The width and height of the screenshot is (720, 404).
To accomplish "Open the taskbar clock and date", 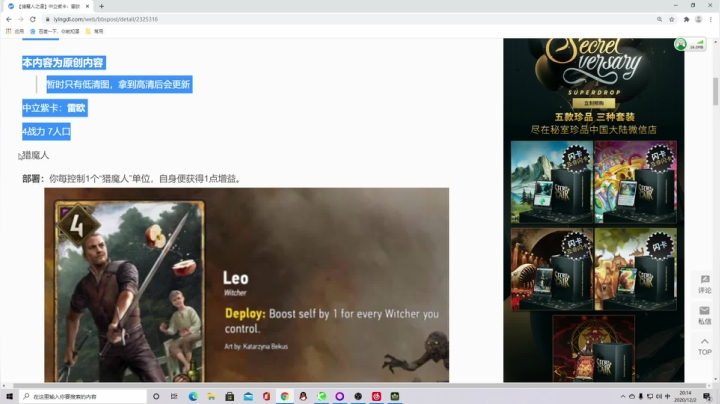I will (685, 396).
